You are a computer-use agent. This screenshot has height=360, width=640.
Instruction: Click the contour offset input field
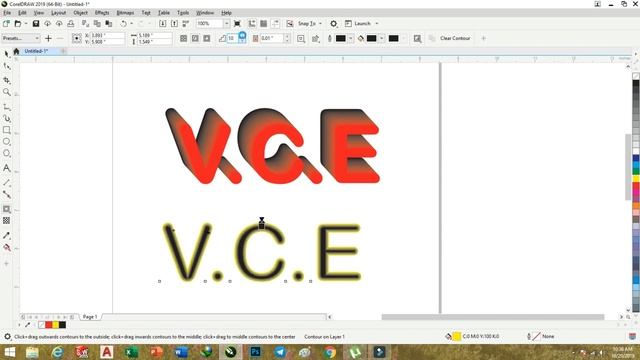click(x=272, y=38)
